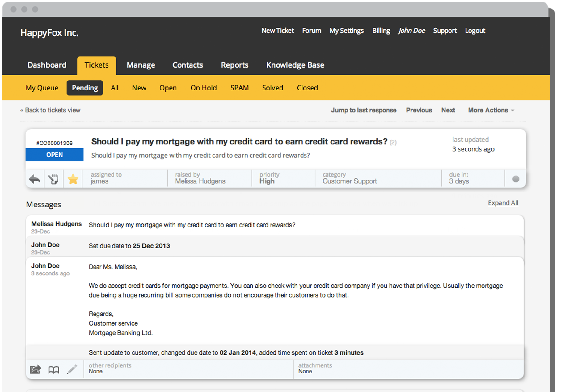This screenshot has width=561, height=392.
Task: Go back to tickets view
Action: pos(50,110)
